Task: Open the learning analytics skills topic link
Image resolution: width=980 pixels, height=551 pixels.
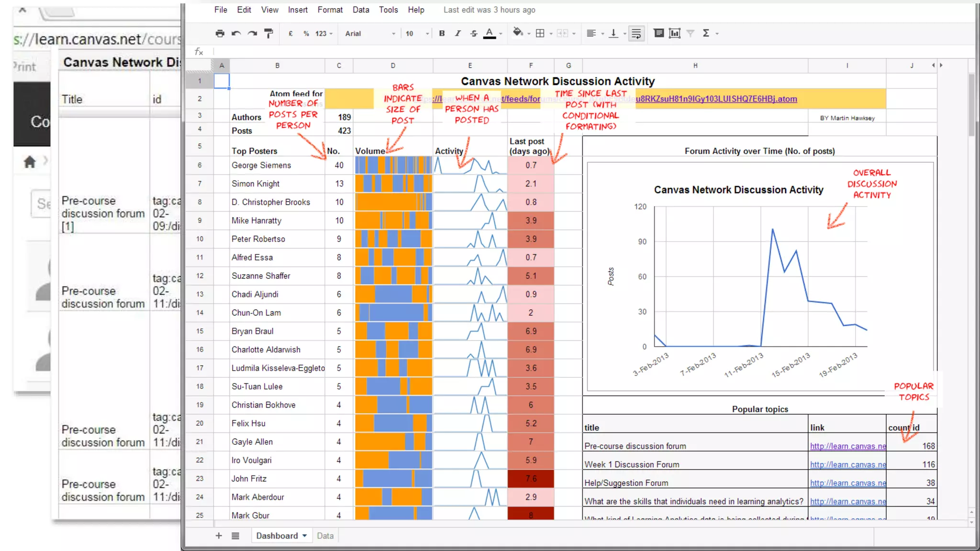Action: point(848,501)
